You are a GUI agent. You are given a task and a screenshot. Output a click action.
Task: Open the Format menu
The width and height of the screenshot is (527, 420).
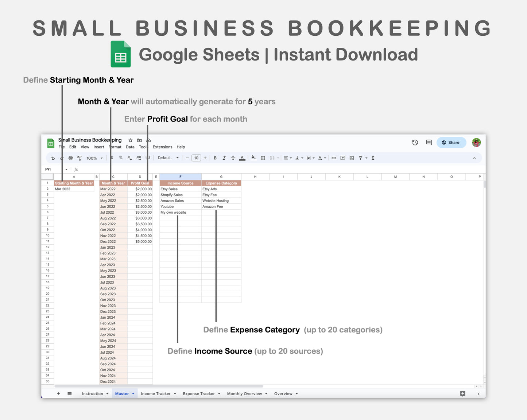tap(115, 147)
